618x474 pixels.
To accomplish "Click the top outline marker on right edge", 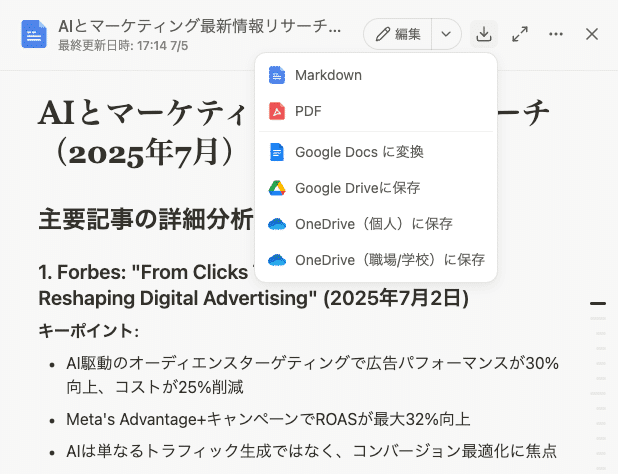I will [x=598, y=303].
